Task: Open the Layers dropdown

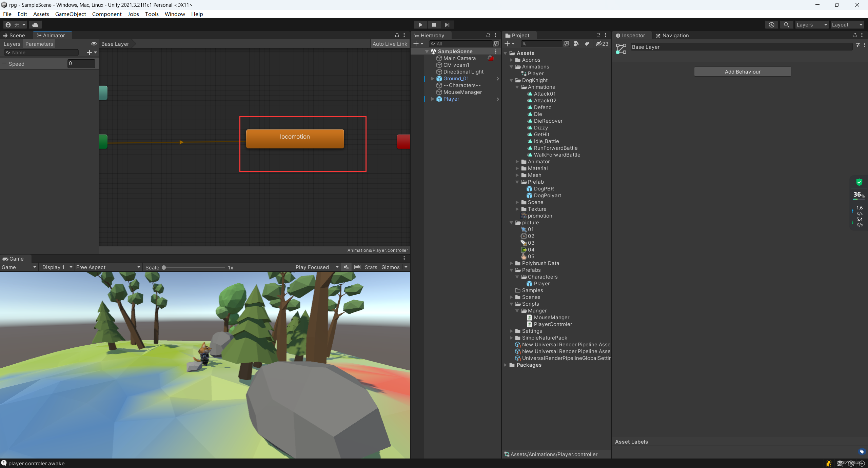Action: [x=812, y=25]
